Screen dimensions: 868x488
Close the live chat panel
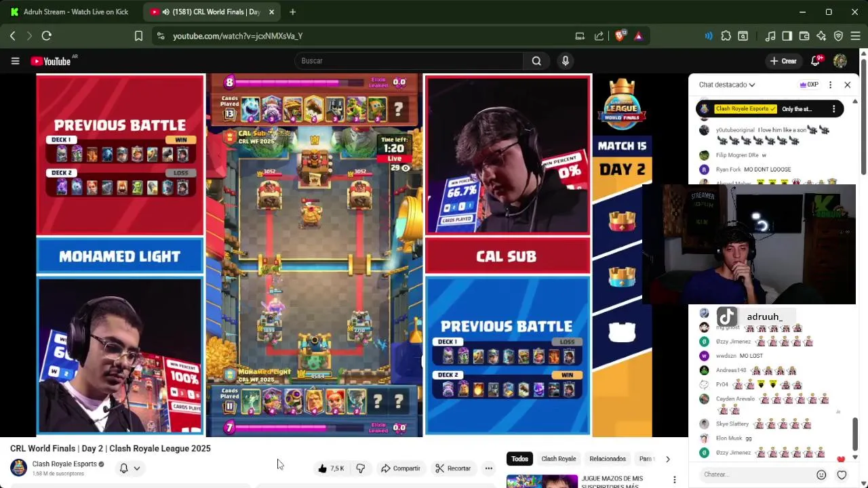click(847, 85)
